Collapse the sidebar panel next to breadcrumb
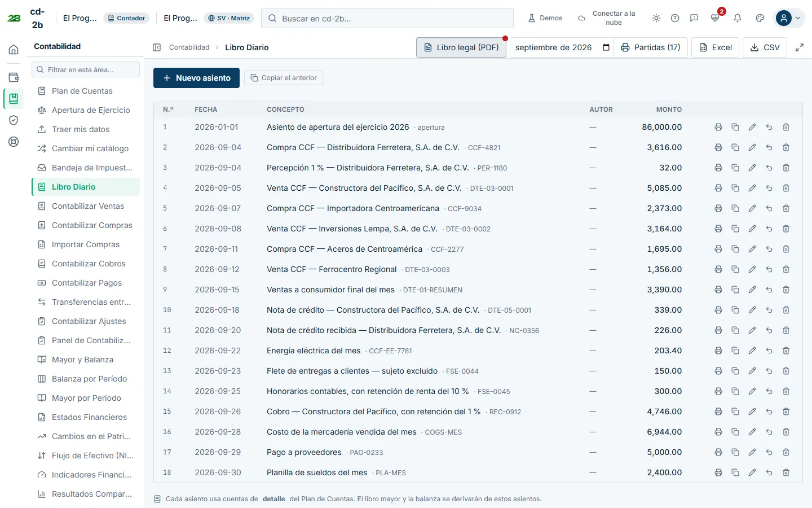 [157, 47]
